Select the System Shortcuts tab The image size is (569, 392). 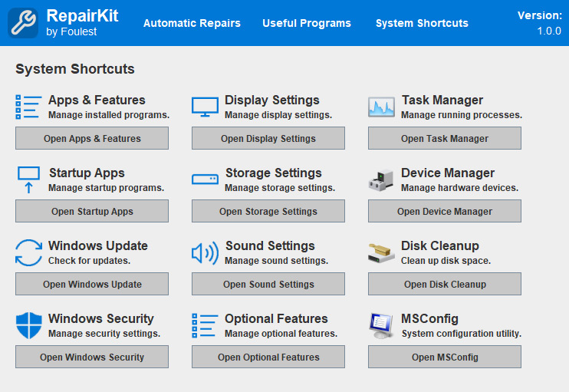click(x=422, y=23)
